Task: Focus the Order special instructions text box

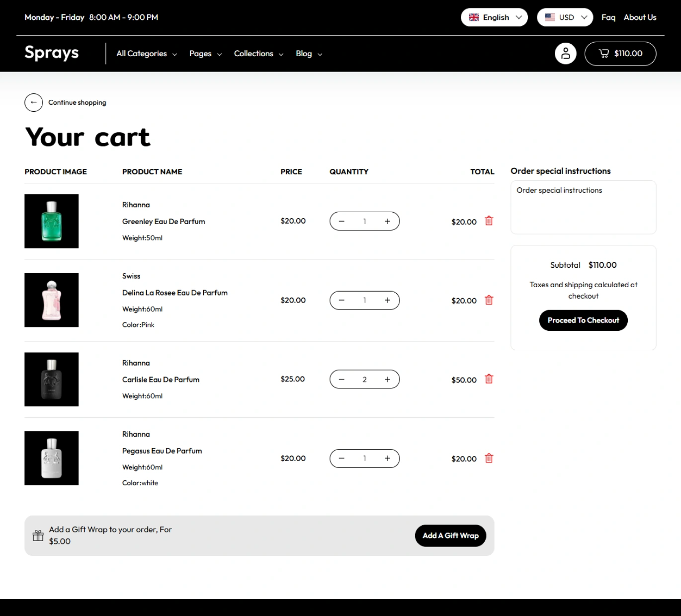Action: point(583,207)
